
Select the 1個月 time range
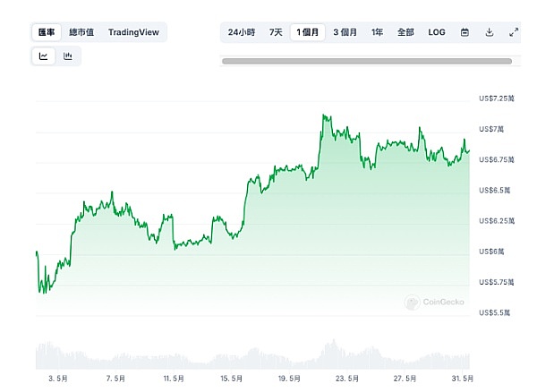point(310,32)
